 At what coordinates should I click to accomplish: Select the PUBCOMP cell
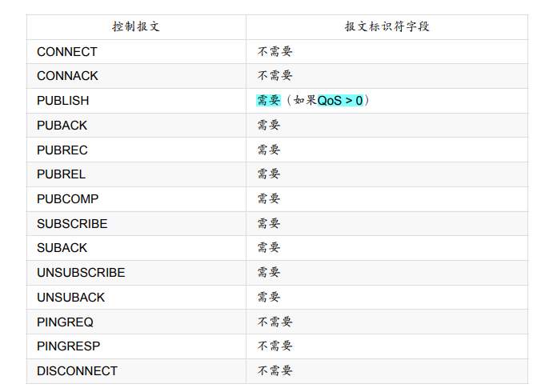coord(68,199)
